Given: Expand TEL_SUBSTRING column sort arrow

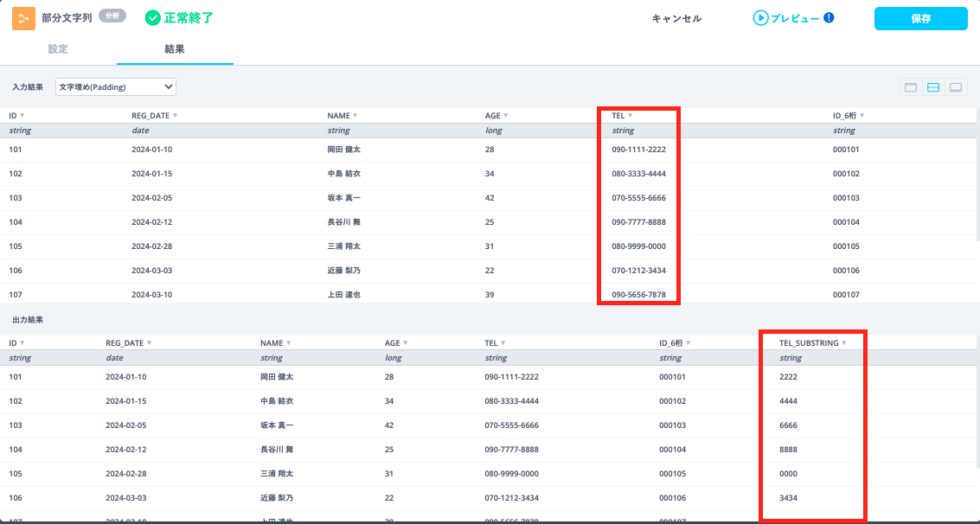Looking at the screenshot, I should point(844,343).
